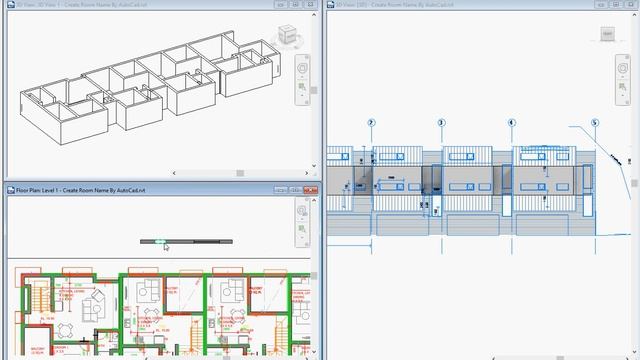Screen dimensions: 640x360
Task: Click vertical scrollbar thumb in isometric 3D view
Action: [314, 90]
